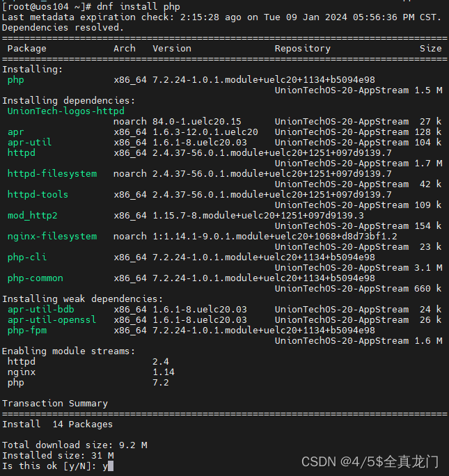Click nginx-filesystem package name
This screenshot has width=449, height=476.
(52, 237)
